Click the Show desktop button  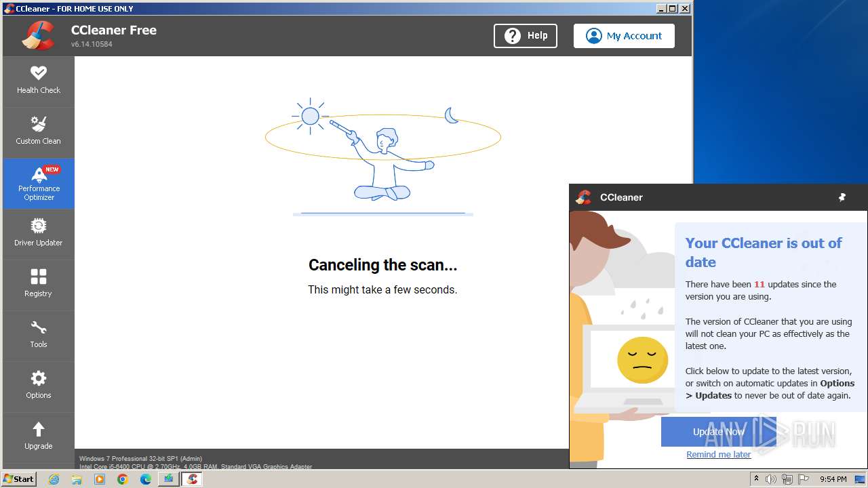[x=861, y=479]
